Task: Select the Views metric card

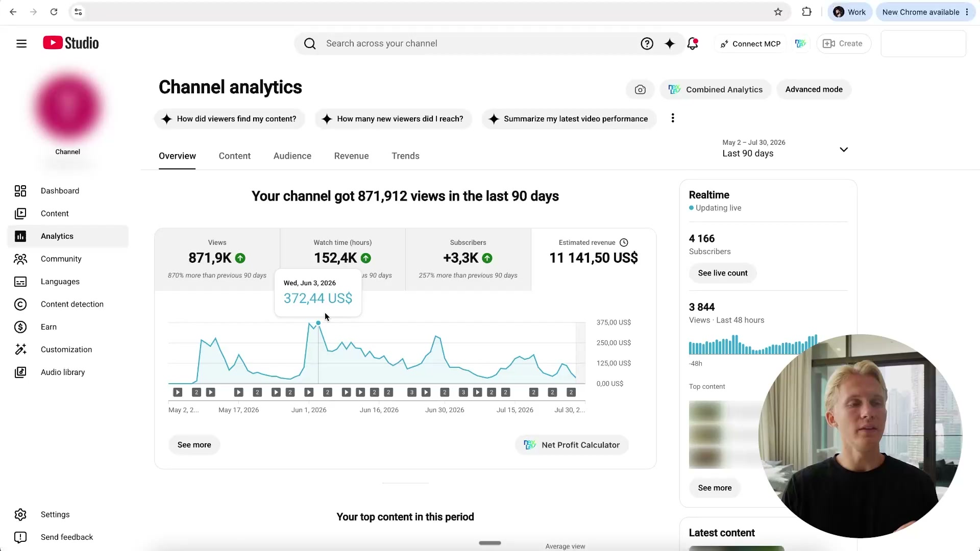Action: 217,259
